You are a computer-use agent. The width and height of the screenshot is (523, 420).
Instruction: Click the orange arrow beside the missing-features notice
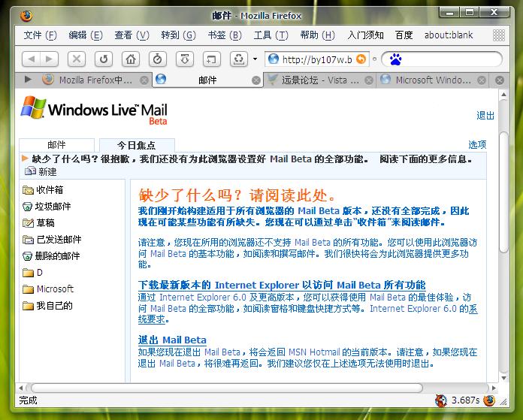25,158
